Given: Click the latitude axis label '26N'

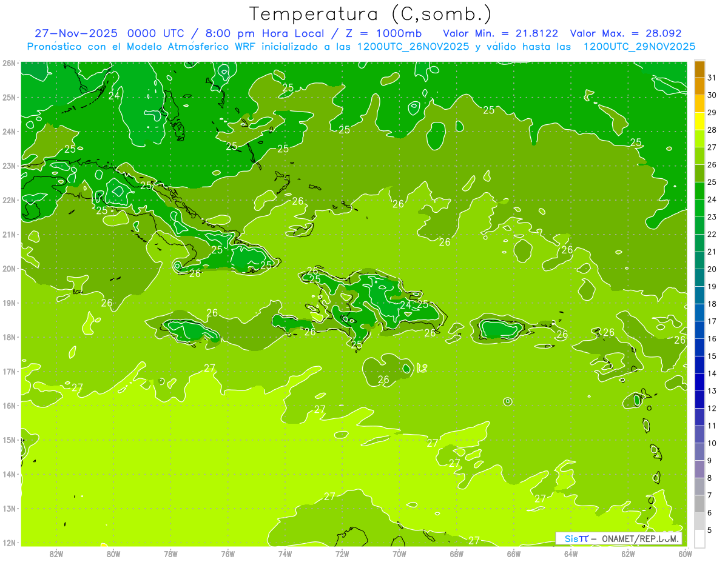Looking at the screenshot, I should click(8, 63).
